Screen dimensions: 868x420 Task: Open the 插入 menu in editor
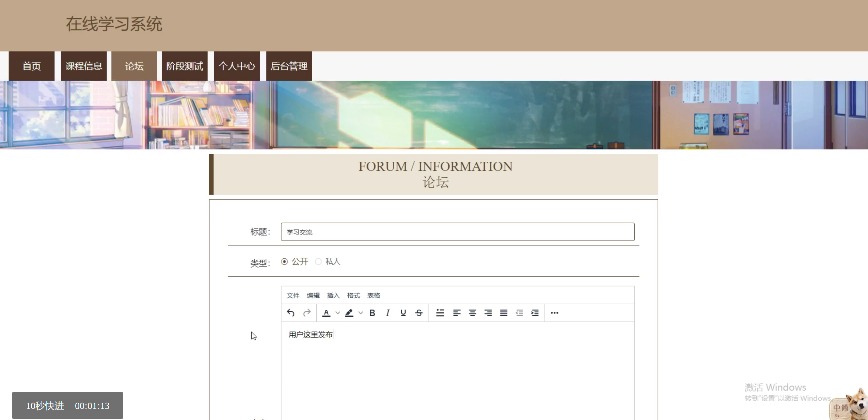pyautogui.click(x=333, y=295)
